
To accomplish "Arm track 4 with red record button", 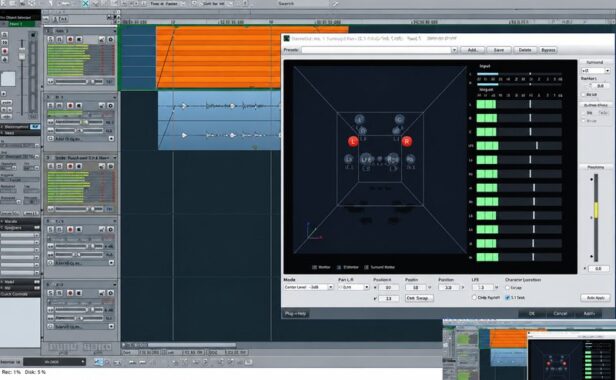I will coord(70,229).
